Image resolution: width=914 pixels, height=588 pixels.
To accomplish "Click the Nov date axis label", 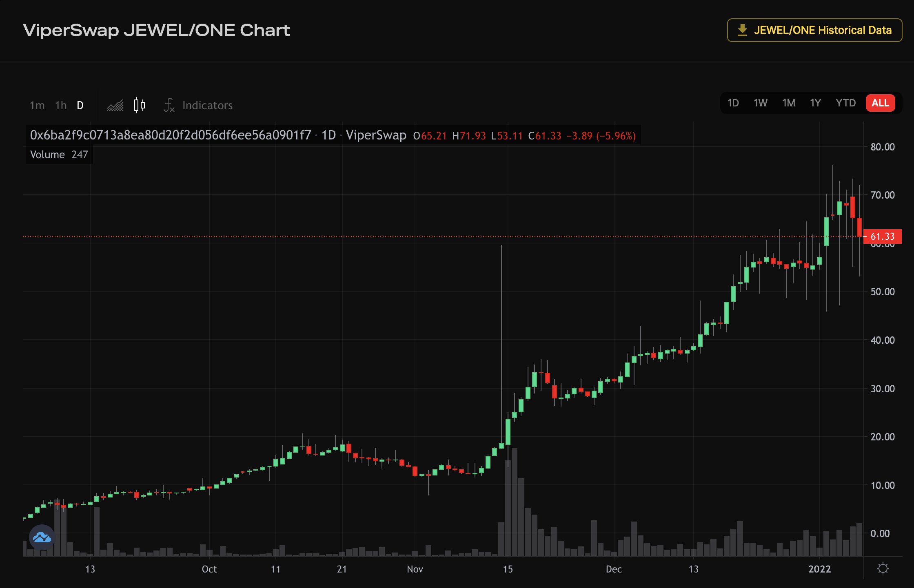I will pyautogui.click(x=415, y=569).
